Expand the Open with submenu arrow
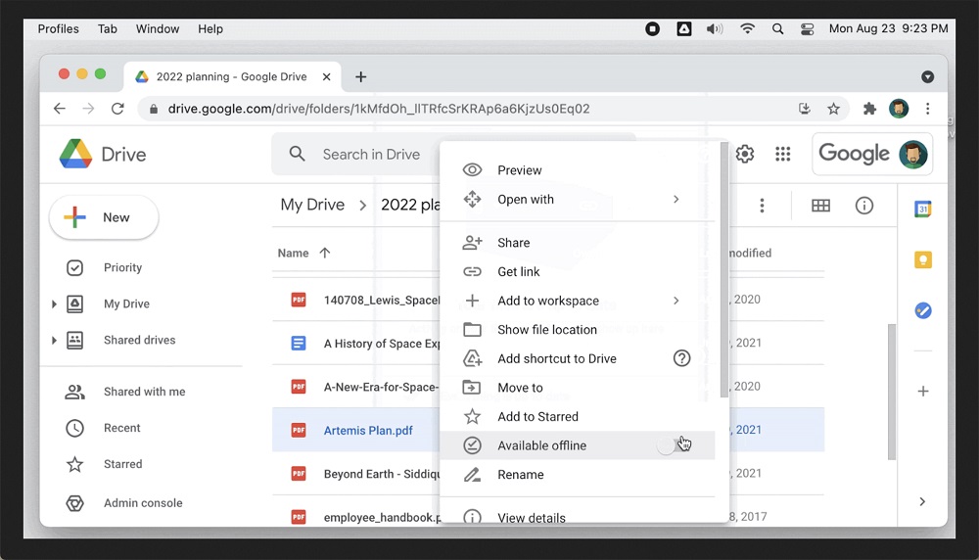The width and height of the screenshot is (979, 560). pos(676,199)
